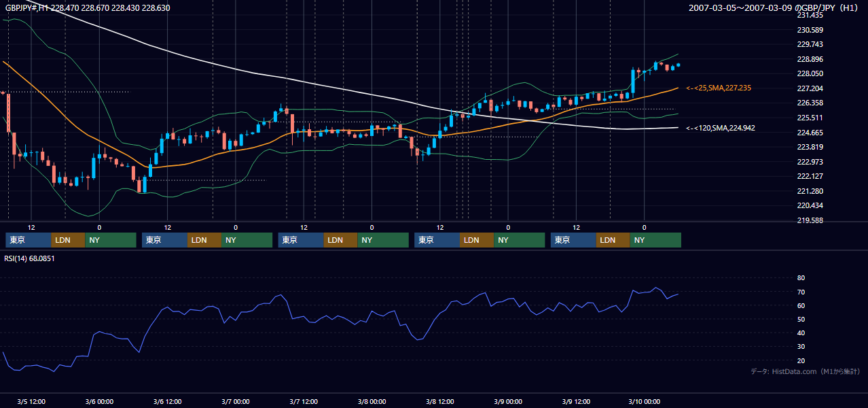Click the 3/7 12:00 date label
Image resolution: width=868 pixels, height=408 pixels.
coord(304,402)
